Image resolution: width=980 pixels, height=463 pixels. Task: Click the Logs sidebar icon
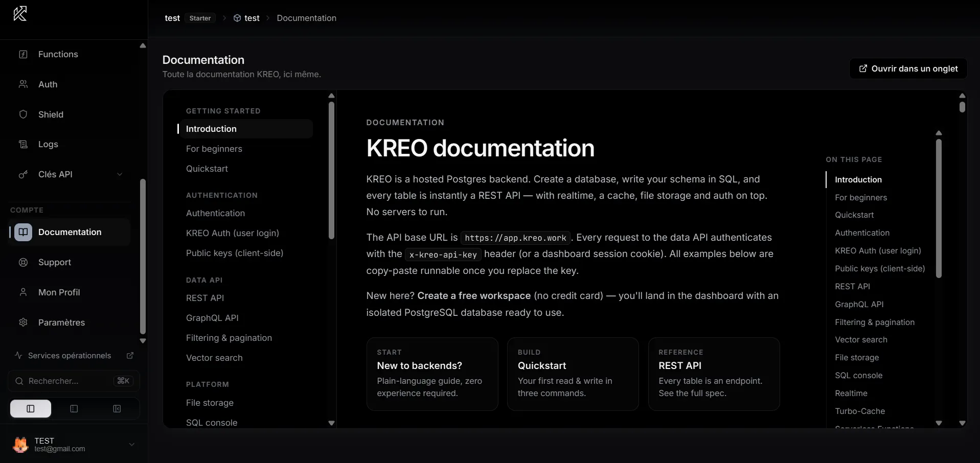[23, 144]
